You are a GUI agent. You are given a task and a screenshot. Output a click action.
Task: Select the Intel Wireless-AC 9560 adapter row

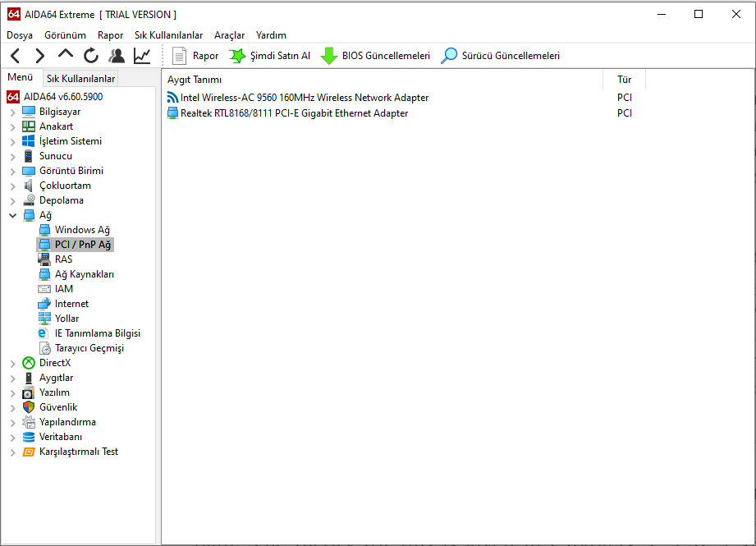pos(305,98)
